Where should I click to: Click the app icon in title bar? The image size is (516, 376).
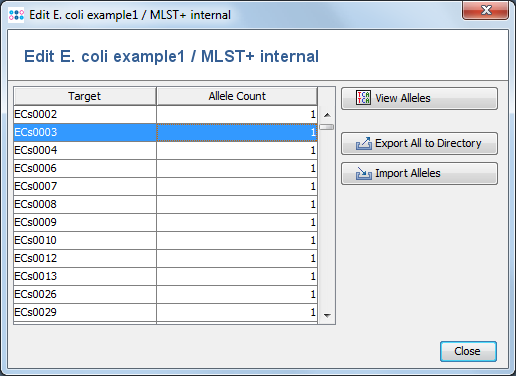point(16,15)
